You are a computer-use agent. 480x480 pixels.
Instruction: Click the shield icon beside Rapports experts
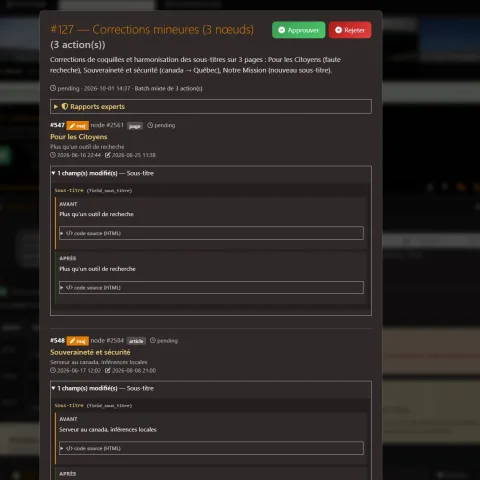(65, 106)
